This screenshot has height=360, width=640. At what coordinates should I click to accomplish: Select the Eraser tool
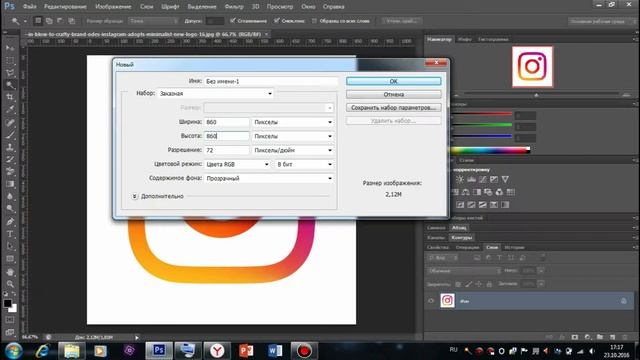pyautogui.click(x=10, y=171)
